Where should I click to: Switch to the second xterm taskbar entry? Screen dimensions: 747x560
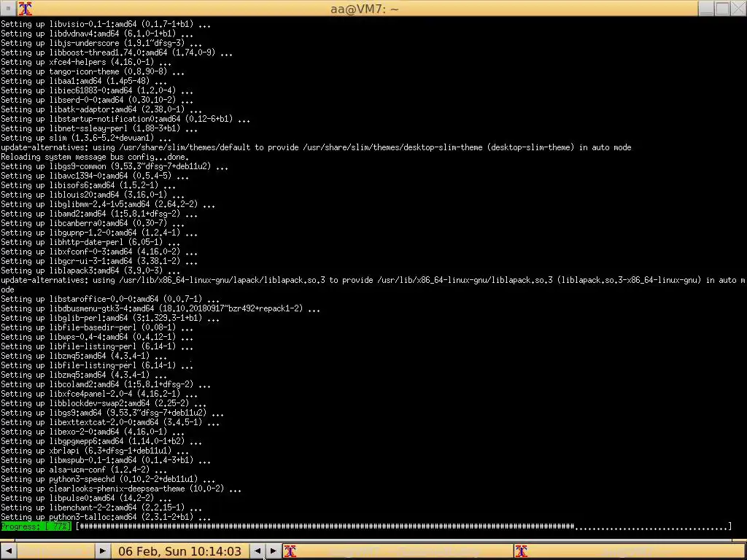630,551
